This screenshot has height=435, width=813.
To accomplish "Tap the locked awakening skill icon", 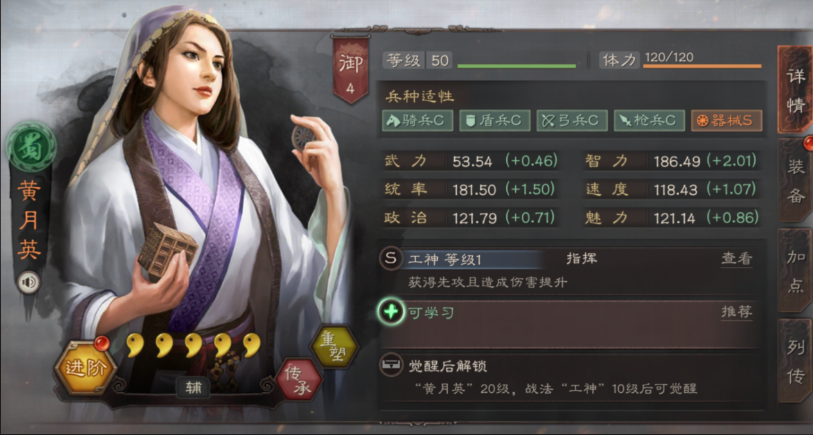I will tap(390, 365).
